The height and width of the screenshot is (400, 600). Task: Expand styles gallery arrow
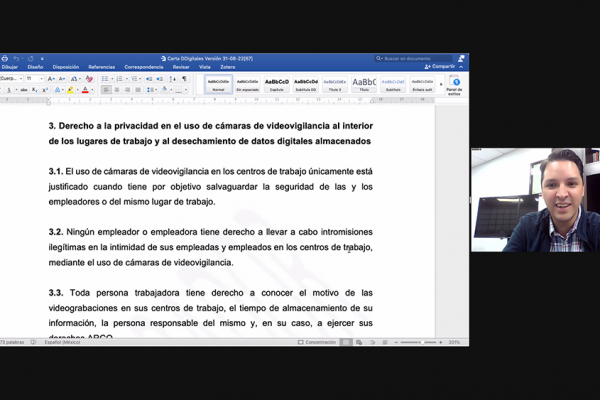pyautogui.click(x=441, y=84)
